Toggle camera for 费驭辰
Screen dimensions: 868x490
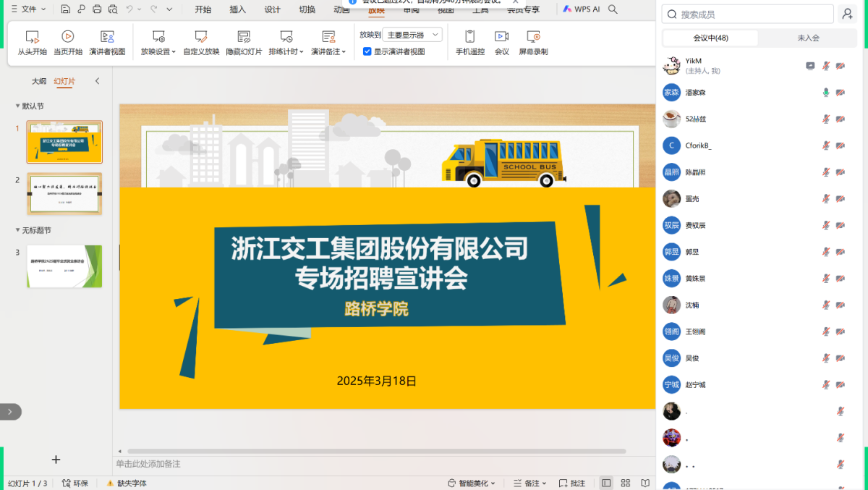point(841,225)
